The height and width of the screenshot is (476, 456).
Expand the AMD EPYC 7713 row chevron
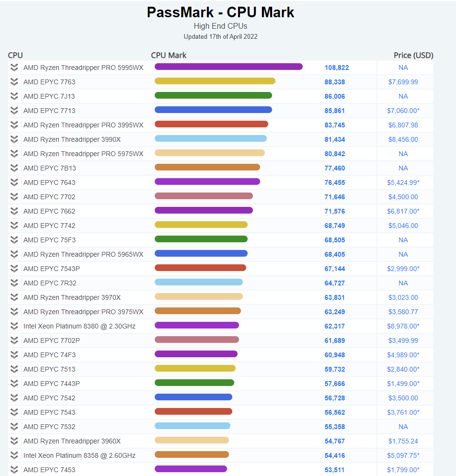pos(14,111)
